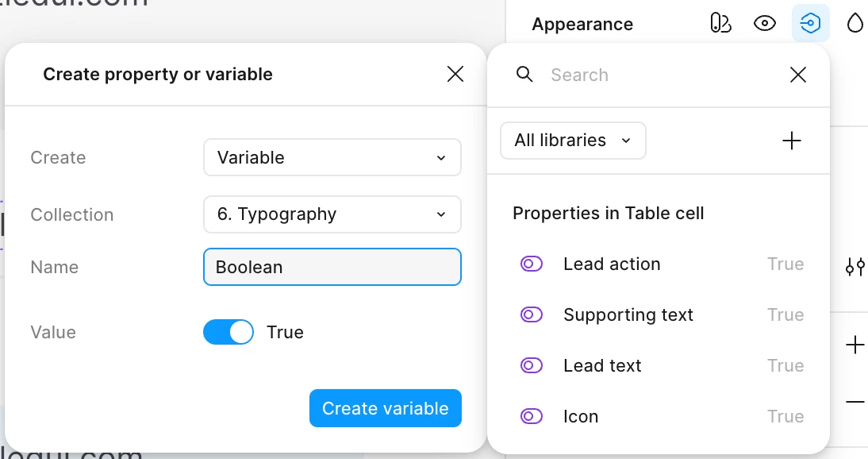Toggle the Value switch off
This screenshot has height=459, width=868.
[x=229, y=332]
